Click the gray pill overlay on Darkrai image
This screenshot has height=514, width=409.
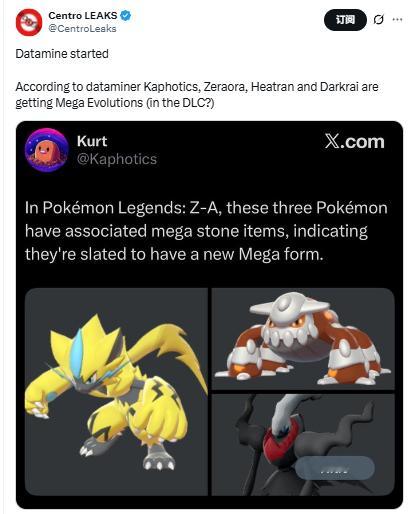pos(334,468)
